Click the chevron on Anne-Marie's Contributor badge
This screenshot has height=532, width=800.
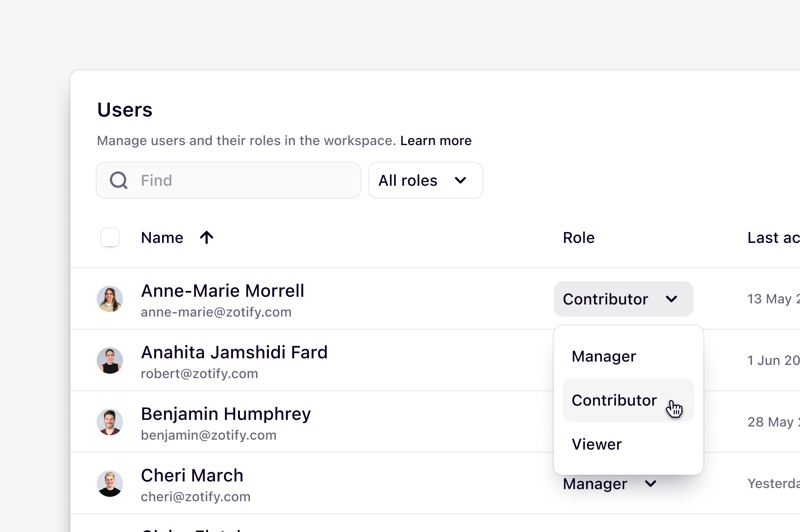(x=672, y=299)
